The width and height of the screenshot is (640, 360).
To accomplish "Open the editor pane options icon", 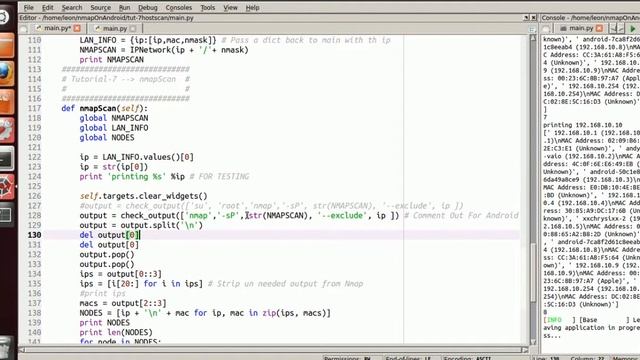I will pyautogui.click(x=532, y=29).
